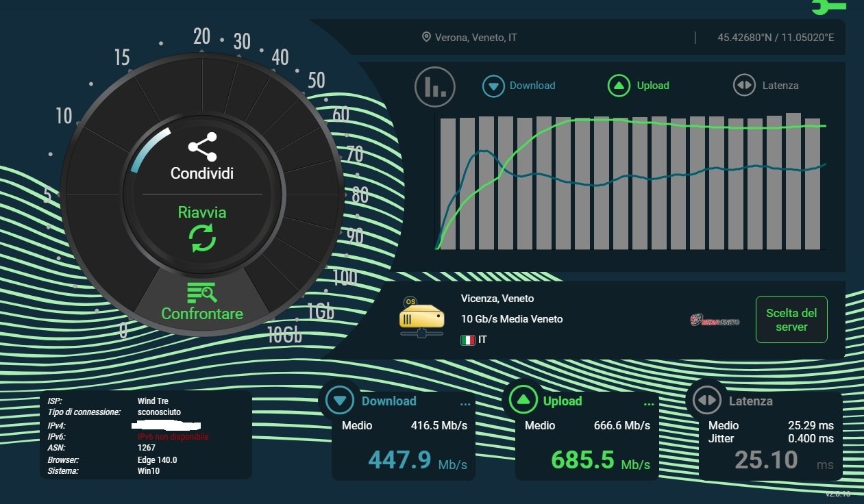Expand Download details via three dots
This screenshot has width=864, height=504.
pyautogui.click(x=465, y=403)
